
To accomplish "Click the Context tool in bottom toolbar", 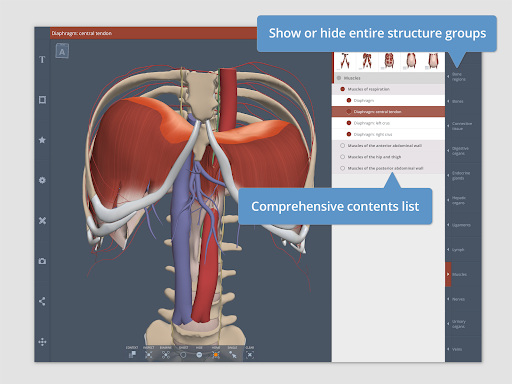I will pos(132,355).
